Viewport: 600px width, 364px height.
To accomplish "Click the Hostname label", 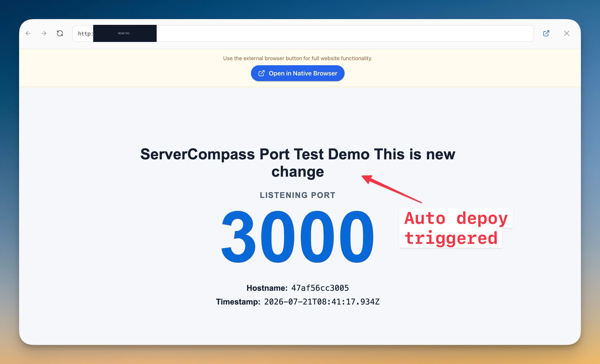I will point(267,288).
